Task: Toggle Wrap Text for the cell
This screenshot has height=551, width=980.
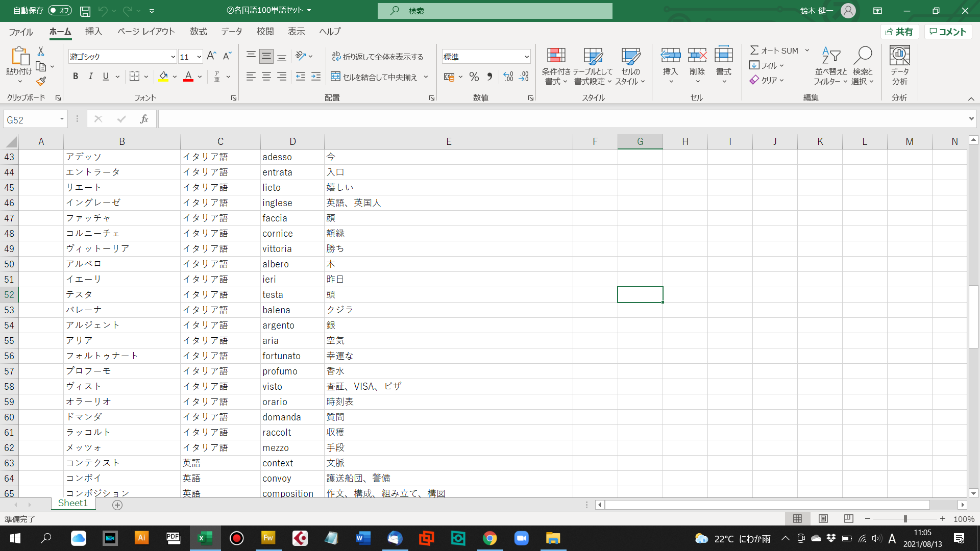Action: pos(378,57)
